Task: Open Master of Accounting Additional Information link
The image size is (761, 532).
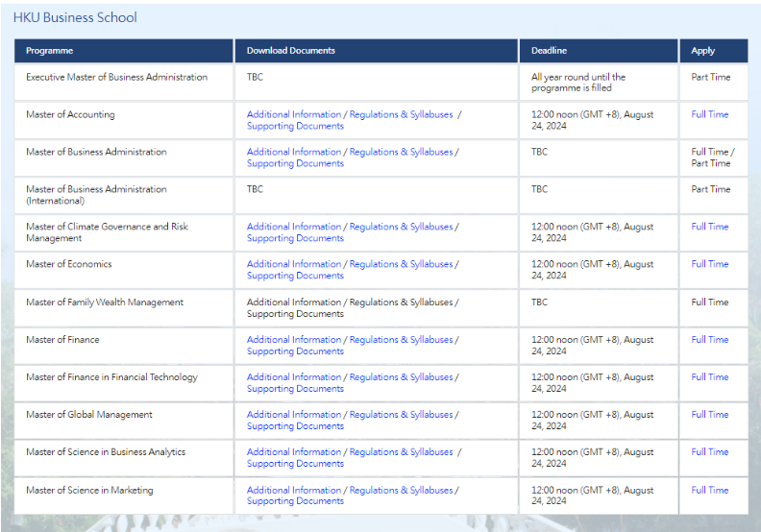Action: 294,114
